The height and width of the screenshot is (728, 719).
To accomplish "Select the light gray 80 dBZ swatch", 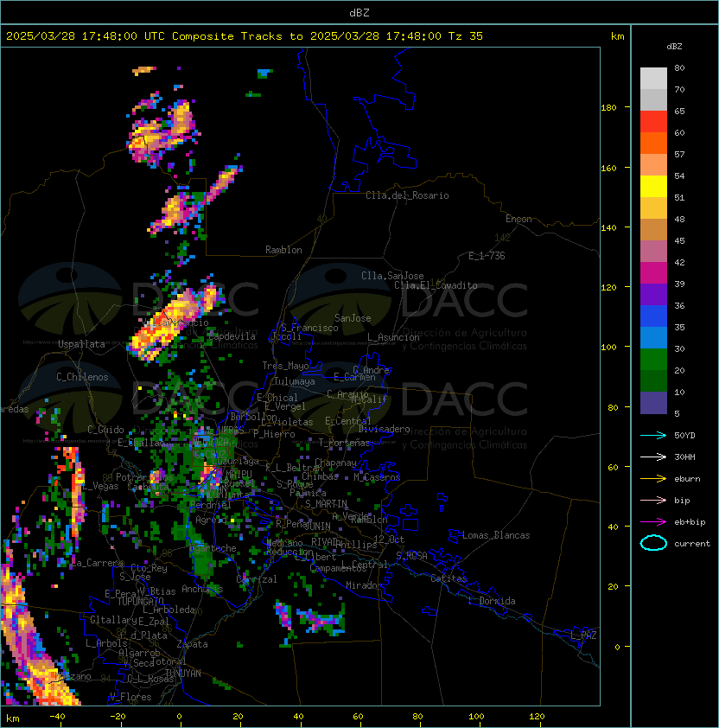I will tap(653, 79).
